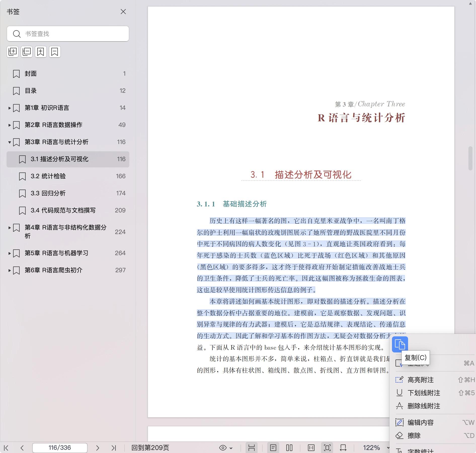476x453 pixels.
Task: Click the expand all bookmarks icon
Action: click(13, 52)
